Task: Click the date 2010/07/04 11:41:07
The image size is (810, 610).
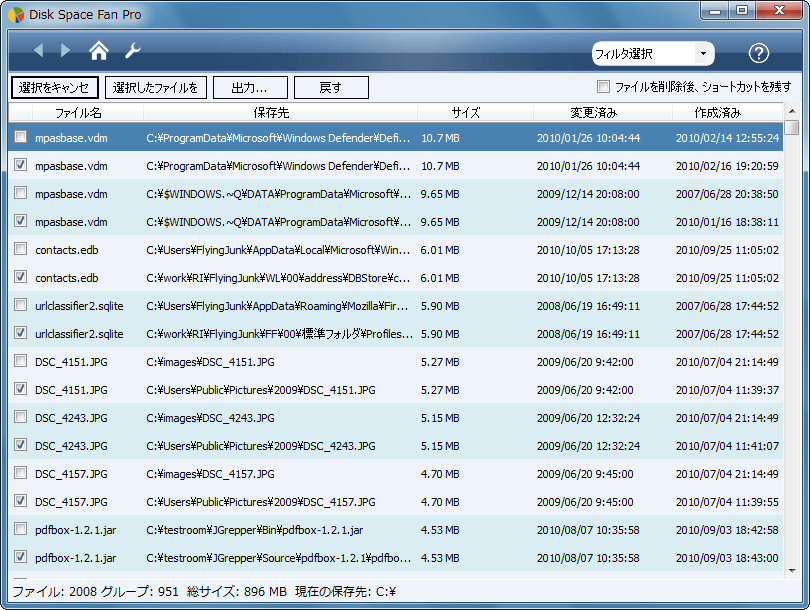Action: coord(727,446)
